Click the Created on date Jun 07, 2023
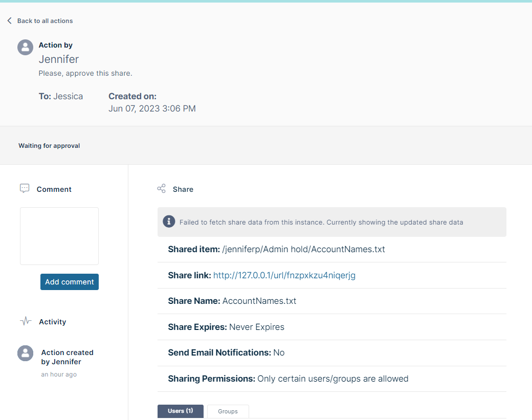532x420 pixels. pos(152,108)
